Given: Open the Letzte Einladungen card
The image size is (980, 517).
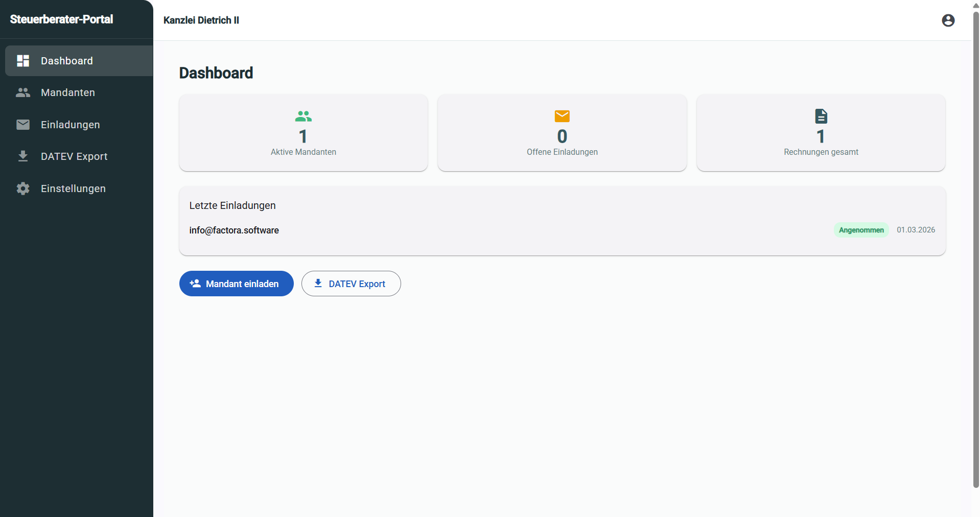Looking at the screenshot, I should pyautogui.click(x=562, y=221).
